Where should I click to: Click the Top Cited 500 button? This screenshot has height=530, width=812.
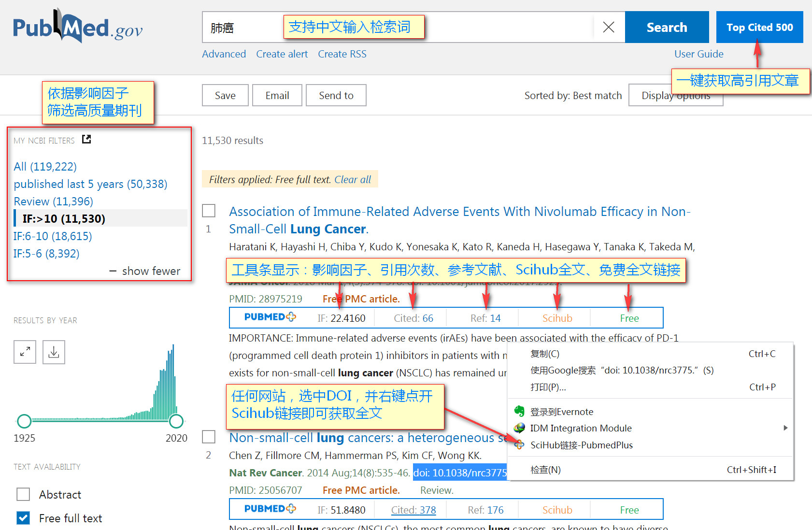click(759, 27)
